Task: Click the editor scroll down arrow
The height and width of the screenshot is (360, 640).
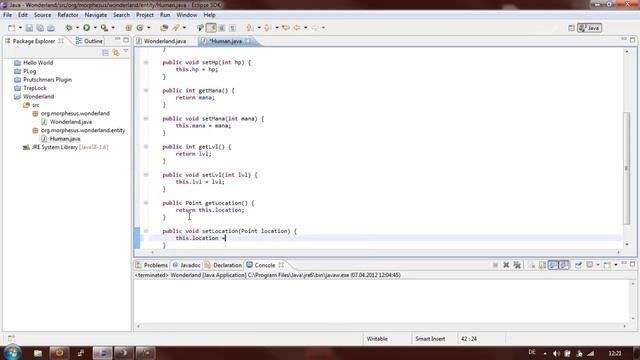Action: (627, 244)
